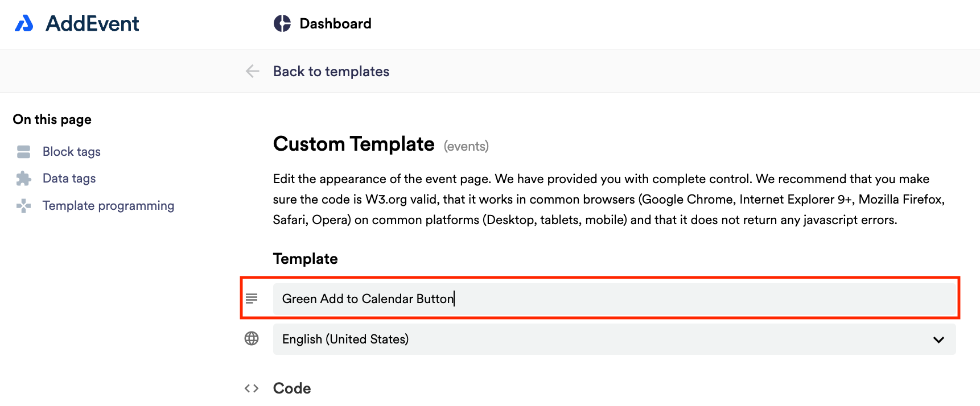Screen dimensions: 980x406
Task: Click the Template programming icon
Action: (x=23, y=206)
